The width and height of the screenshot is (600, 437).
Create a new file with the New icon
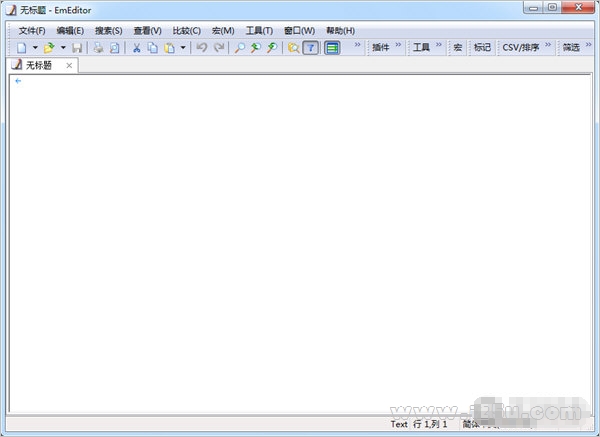coord(21,48)
